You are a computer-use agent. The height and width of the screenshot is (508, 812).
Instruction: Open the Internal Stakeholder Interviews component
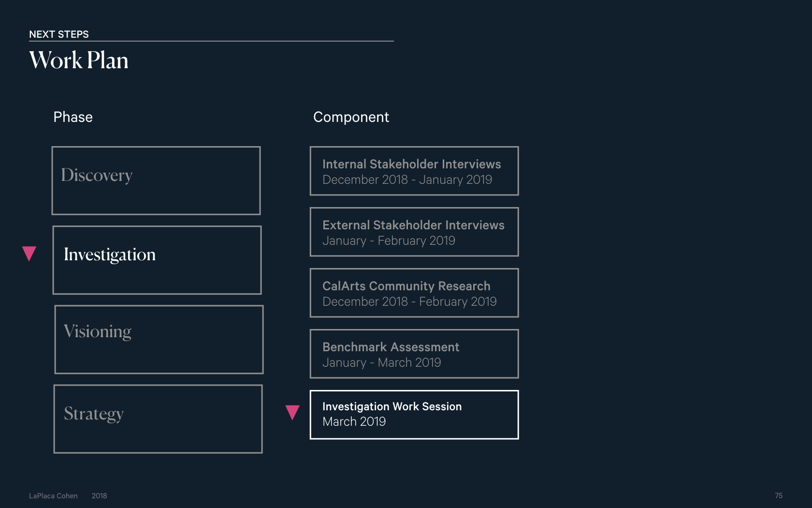click(x=414, y=171)
